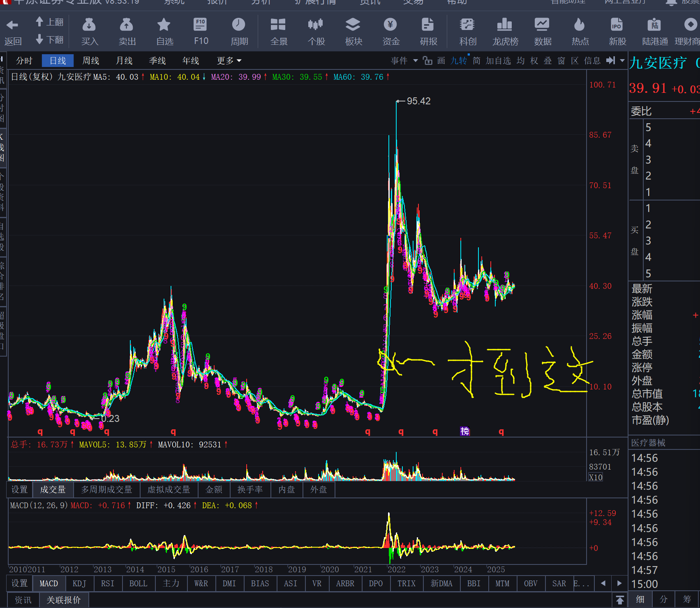
Task: Switch to 周线 weekly chart tab
Action: [x=91, y=61]
